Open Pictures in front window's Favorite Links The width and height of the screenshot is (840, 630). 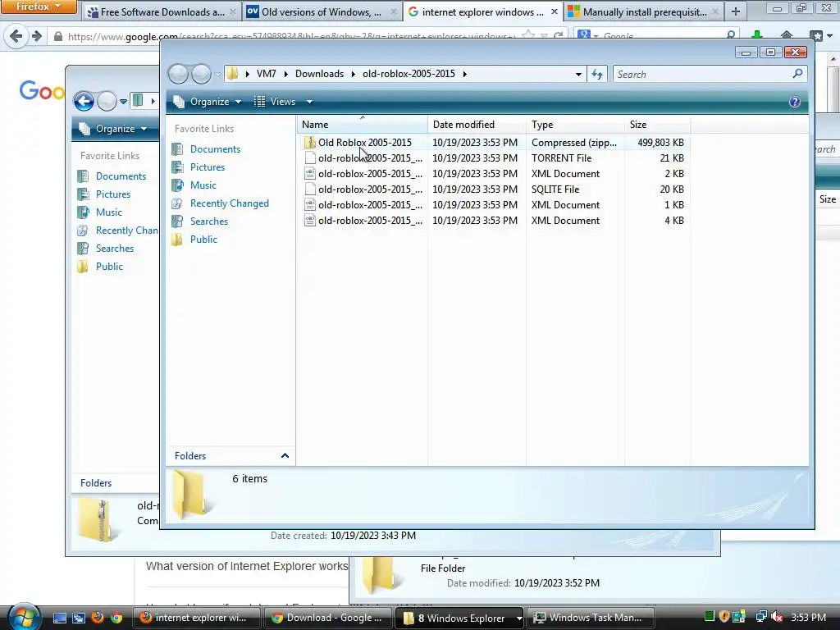pos(208,167)
